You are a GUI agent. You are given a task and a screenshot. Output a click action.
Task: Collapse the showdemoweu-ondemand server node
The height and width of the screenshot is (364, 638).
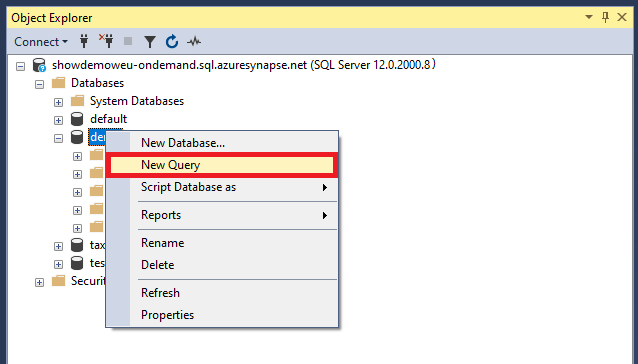point(20,66)
